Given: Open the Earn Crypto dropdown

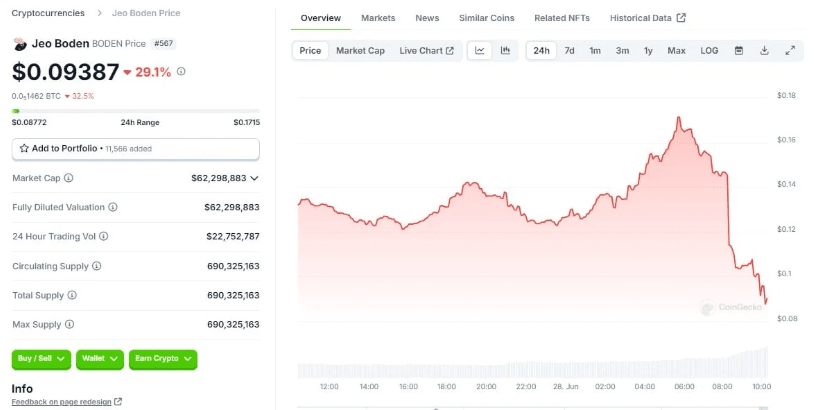Looking at the screenshot, I should (x=162, y=359).
